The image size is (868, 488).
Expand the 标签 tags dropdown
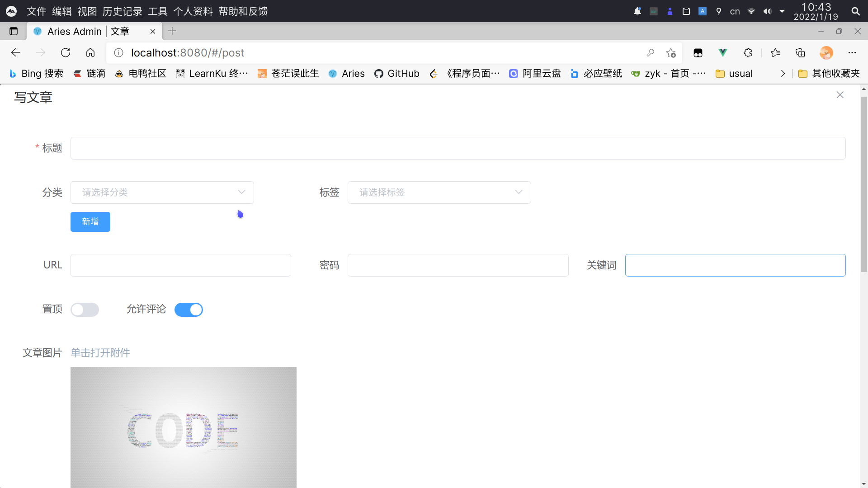point(439,192)
